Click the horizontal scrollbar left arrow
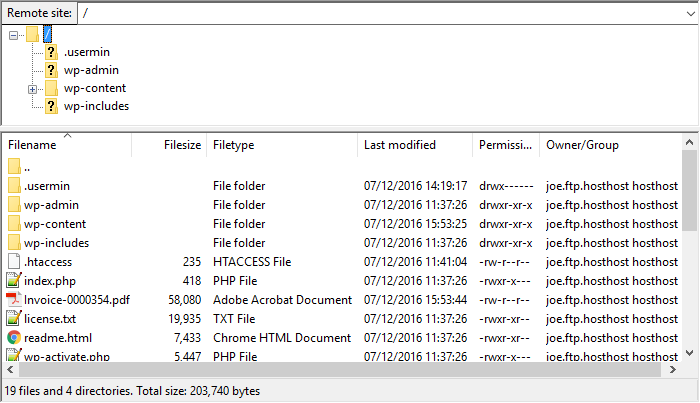 pyautogui.click(x=10, y=370)
